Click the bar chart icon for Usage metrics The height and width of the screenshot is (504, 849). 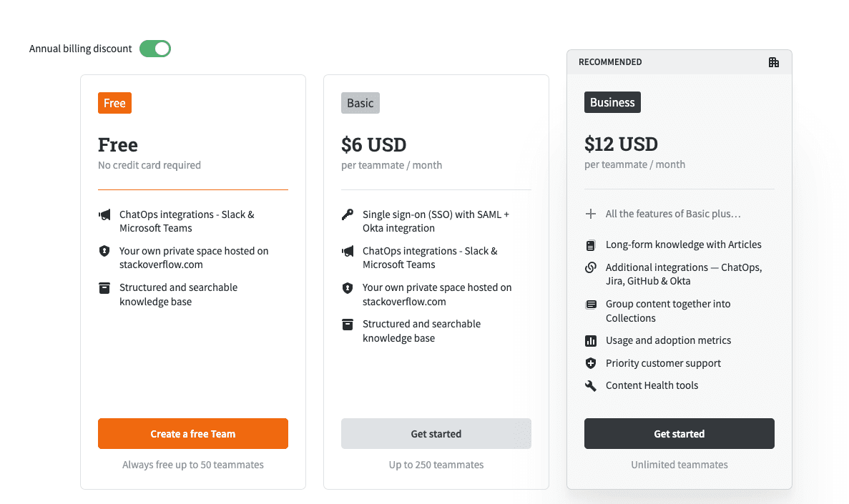(x=591, y=341)
